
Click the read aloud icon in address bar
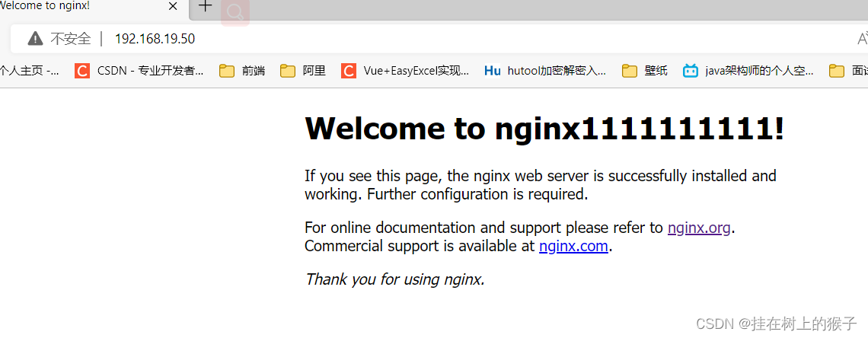tap(862, 39)
